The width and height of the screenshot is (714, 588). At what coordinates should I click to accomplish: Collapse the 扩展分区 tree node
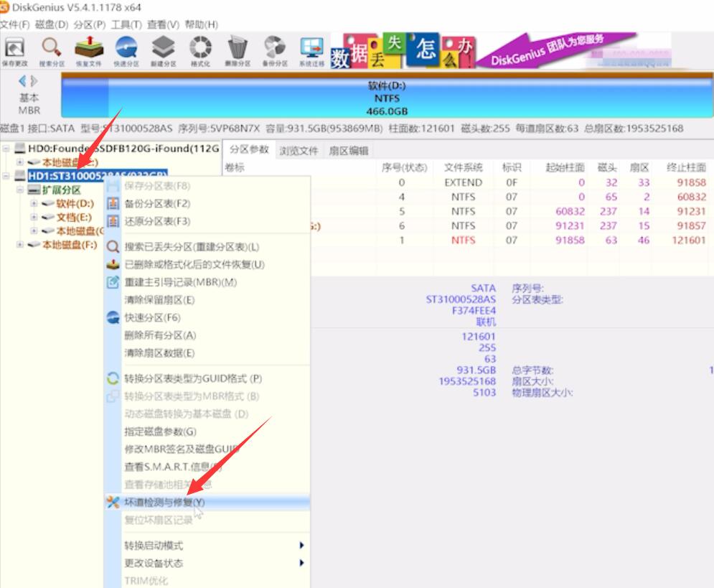click(20, 190)
